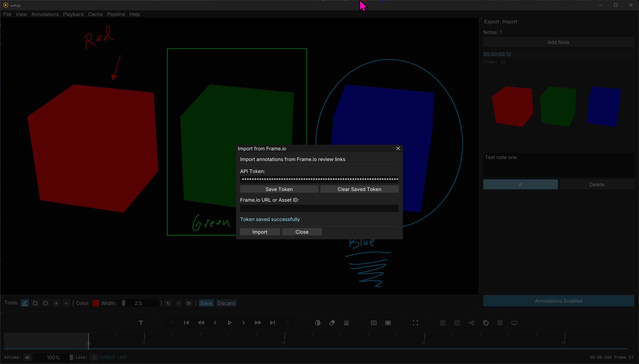
Task: Click the Clear Saved Token button
Action: [359, 189]
